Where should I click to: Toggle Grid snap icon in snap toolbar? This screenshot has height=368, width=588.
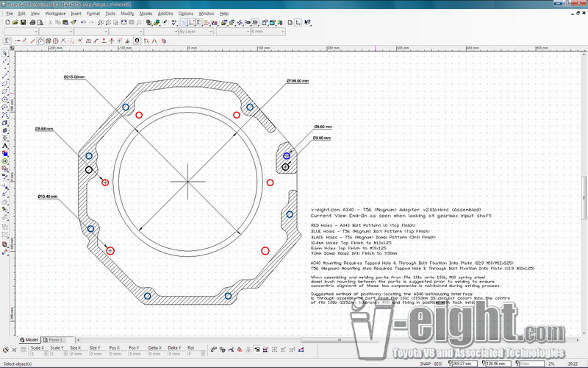(71, 41)
